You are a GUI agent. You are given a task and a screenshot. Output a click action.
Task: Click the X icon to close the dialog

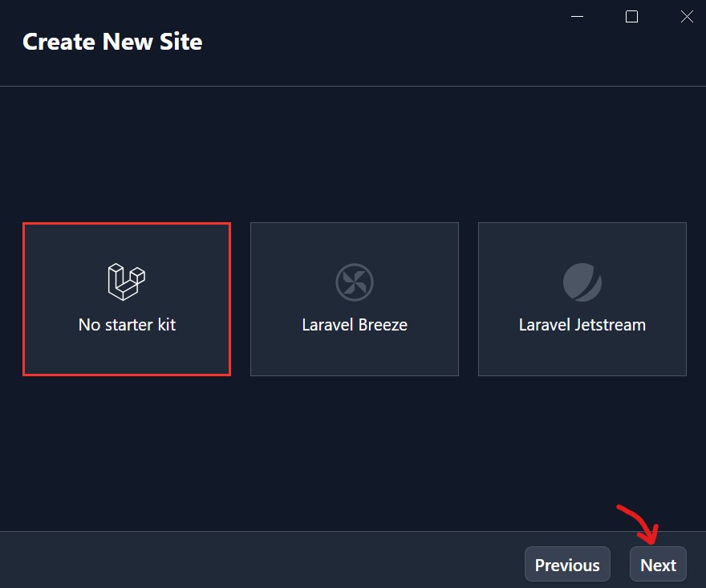tap(687, 16)
